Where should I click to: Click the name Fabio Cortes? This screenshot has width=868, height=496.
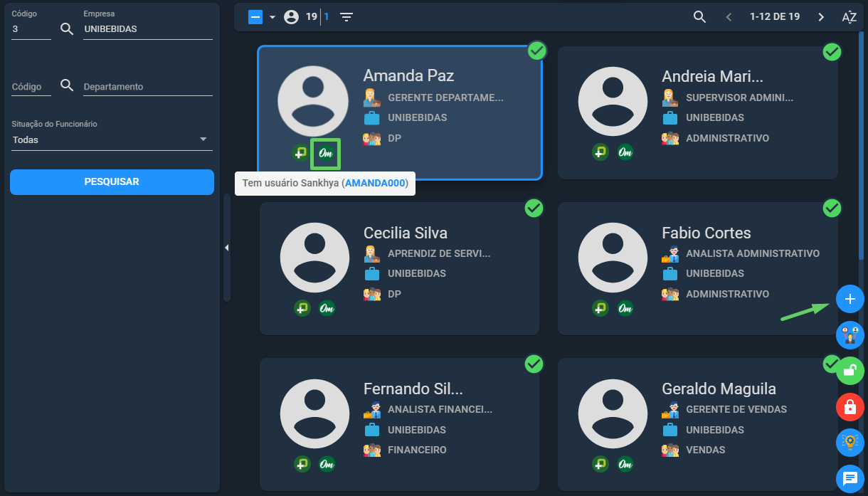click(x=706, y=233)
